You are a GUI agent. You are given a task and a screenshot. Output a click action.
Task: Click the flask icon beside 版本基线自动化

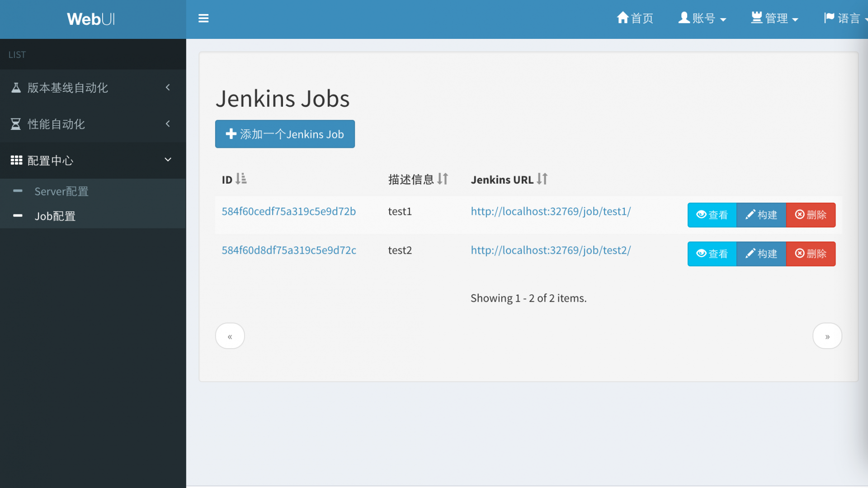(x=16, y=88)
